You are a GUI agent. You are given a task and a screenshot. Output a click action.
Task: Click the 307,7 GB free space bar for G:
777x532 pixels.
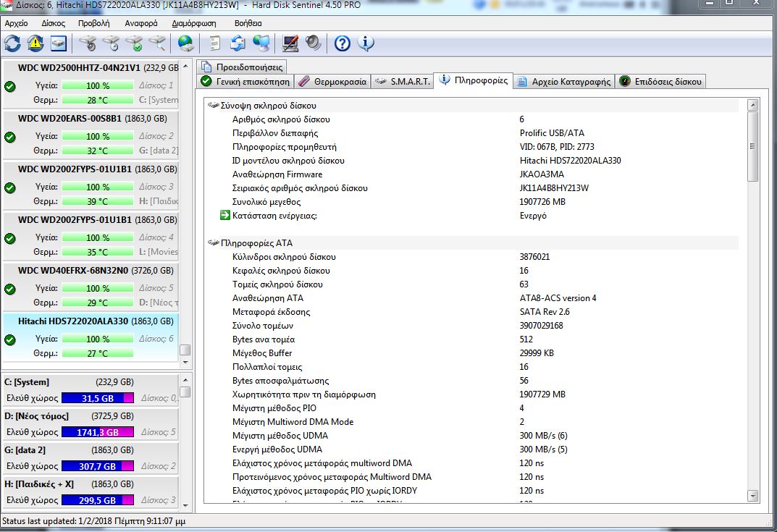tap(98, 466)
